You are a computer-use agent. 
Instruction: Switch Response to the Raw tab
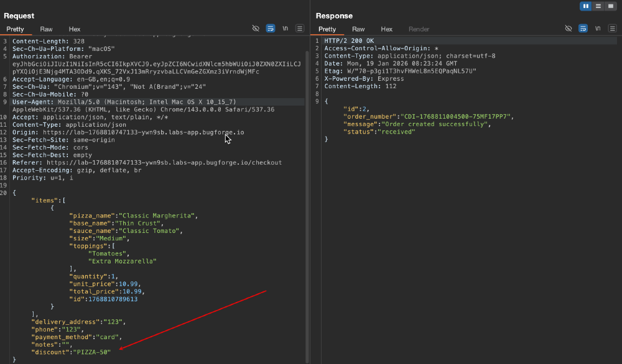358,29
